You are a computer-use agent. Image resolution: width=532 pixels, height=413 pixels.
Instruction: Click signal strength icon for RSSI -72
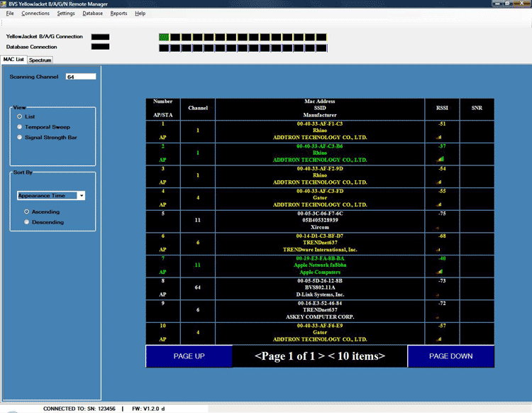click(438, 317)
